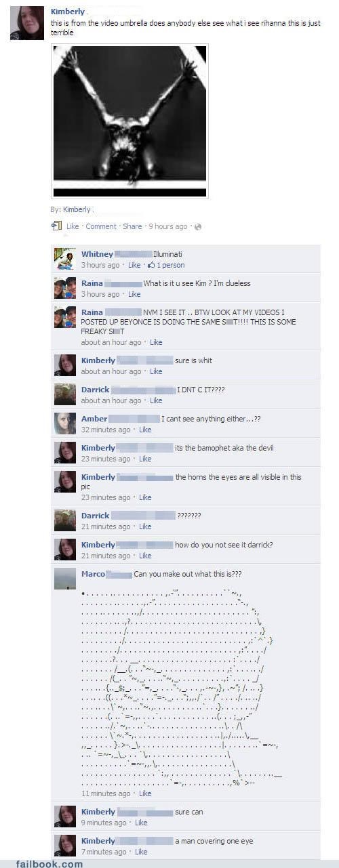This screenshot has height=868, width=339.
Task: Open the privacy globe icon after 9 hours ago
Action: pos(198,226)
